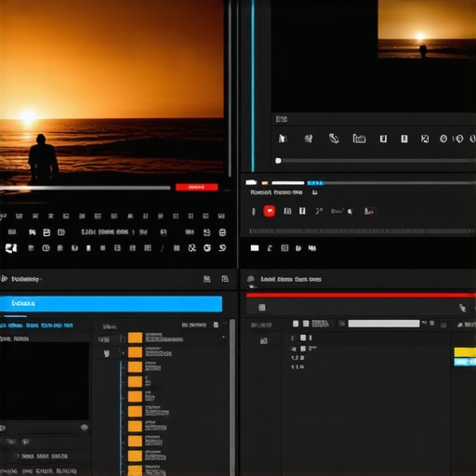Click the chart icon in the timeline's left column

[264, 341]
